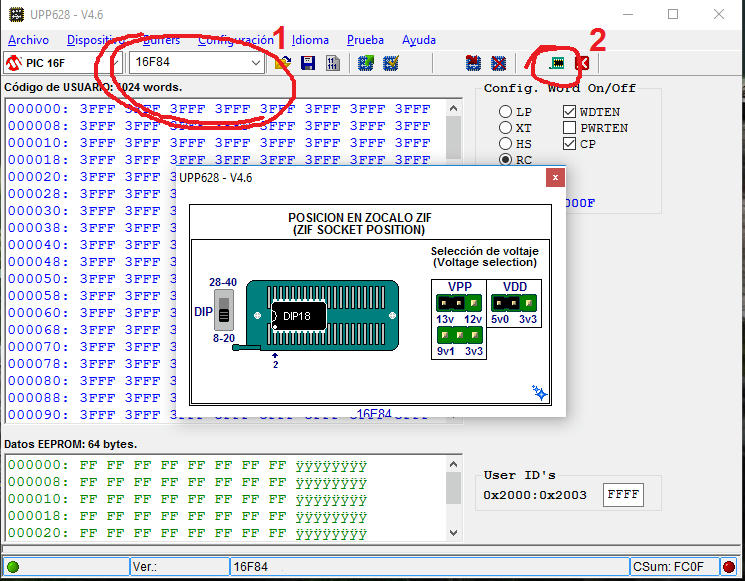Open the Archivo menu
This screenshot has width=745, height=581.
[28, 40]
